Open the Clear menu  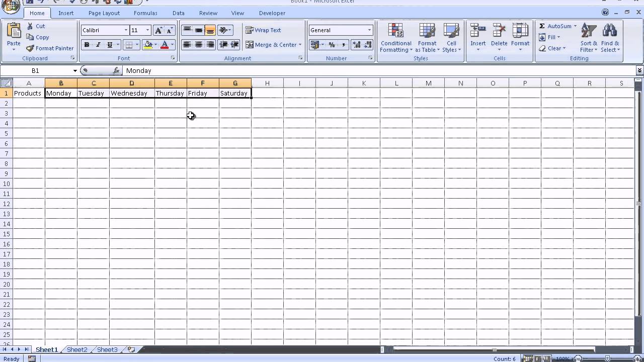(x=552, y=48)
